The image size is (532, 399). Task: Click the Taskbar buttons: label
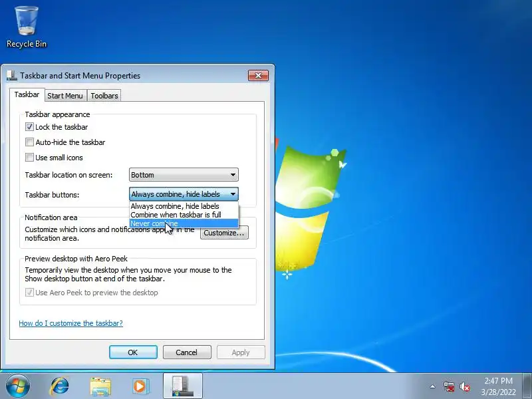point(52,195)
